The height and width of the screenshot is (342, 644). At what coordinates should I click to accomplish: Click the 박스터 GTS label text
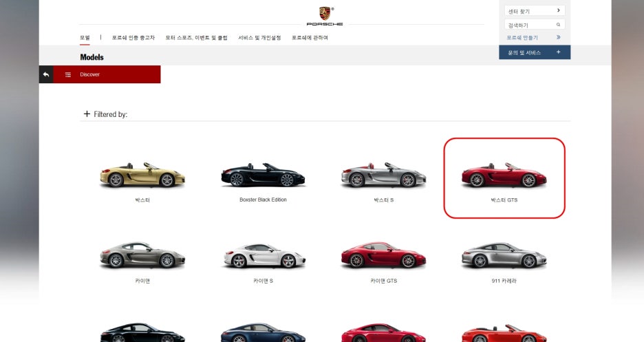(504, 200)
